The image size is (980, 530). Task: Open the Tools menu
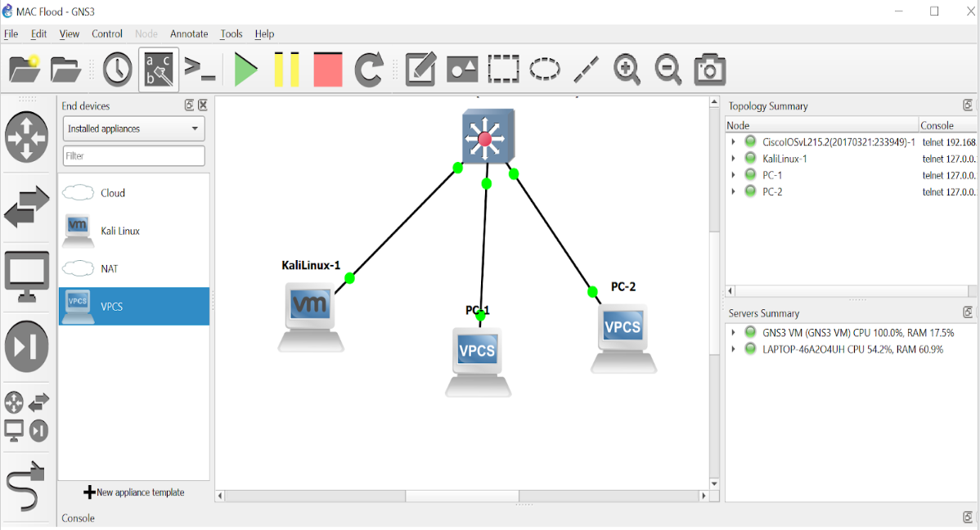click(x=232, y=34)
